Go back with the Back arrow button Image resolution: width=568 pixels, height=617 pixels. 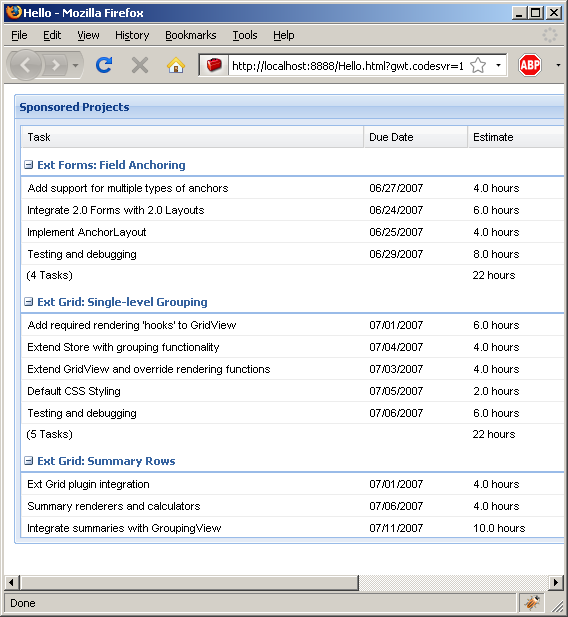[x=25, y=65]
